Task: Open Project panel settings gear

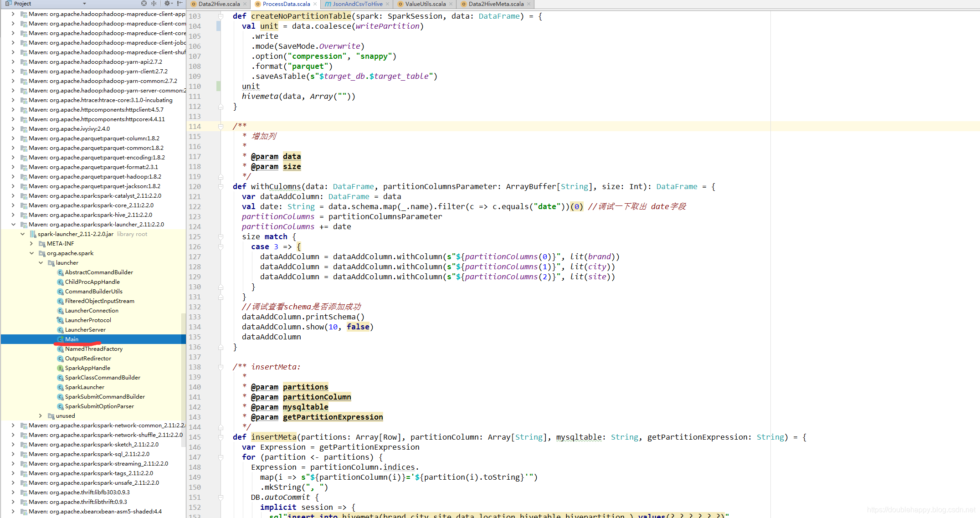Action: 167,4
